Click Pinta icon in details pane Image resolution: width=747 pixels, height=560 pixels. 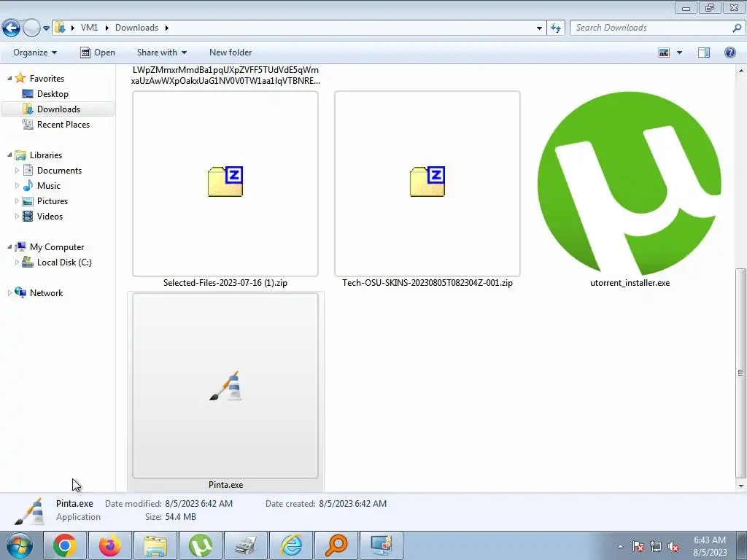29,511
